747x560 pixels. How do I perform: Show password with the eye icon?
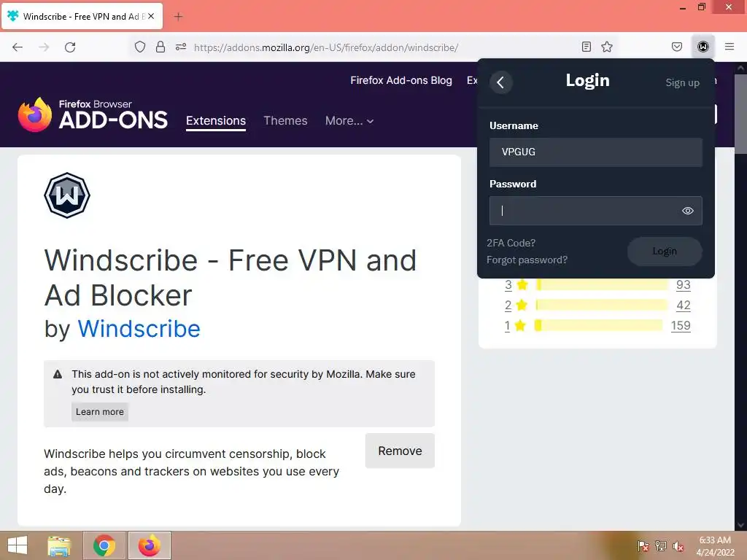688,211
